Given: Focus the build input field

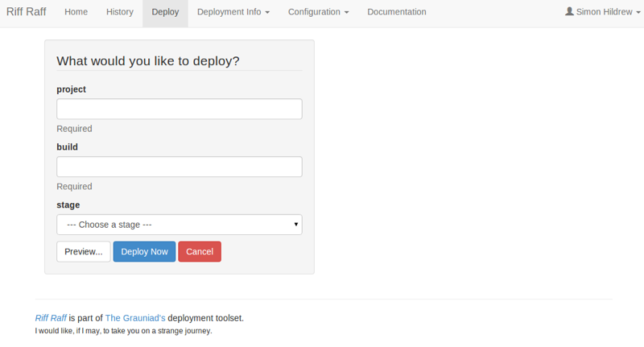Looking at the screenshot, I should click(x=180, y=167).
